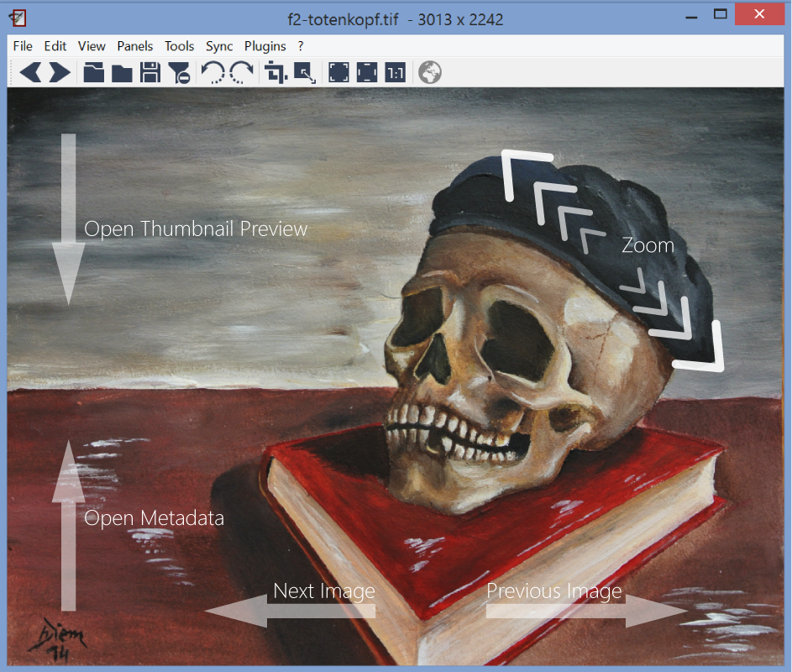Rotate the image clockwise

[242, 72]
